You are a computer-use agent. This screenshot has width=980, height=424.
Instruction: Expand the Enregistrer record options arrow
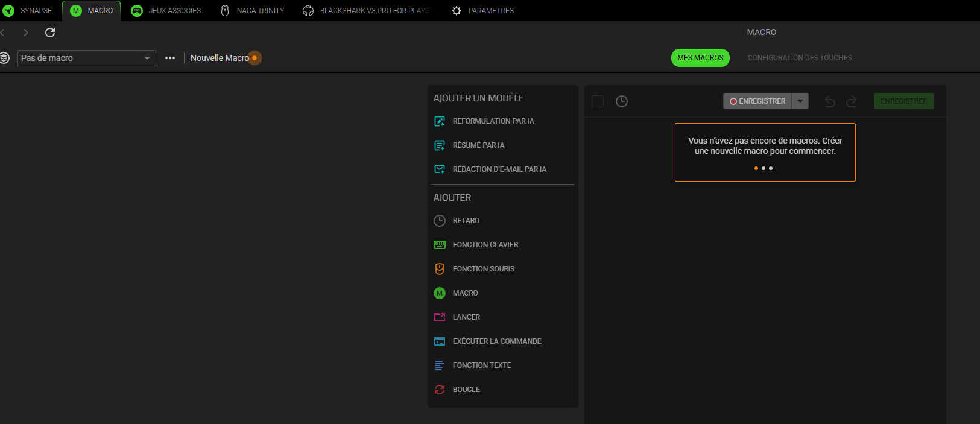(800, 101)
